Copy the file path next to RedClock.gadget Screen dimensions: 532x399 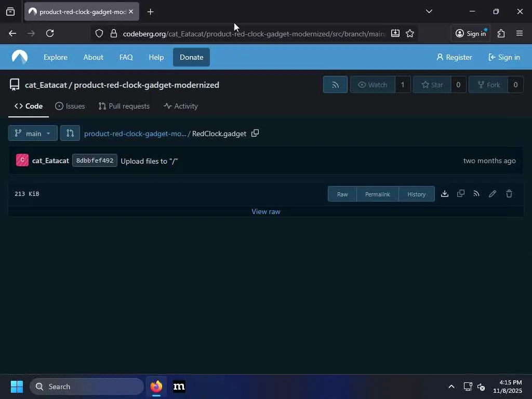[x=255, y=134]
